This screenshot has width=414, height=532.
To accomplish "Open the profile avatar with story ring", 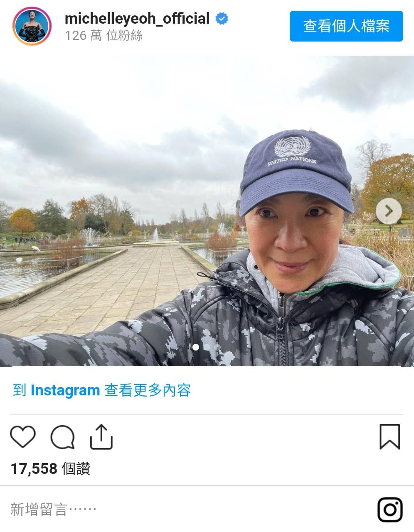I will click(32, 26).
